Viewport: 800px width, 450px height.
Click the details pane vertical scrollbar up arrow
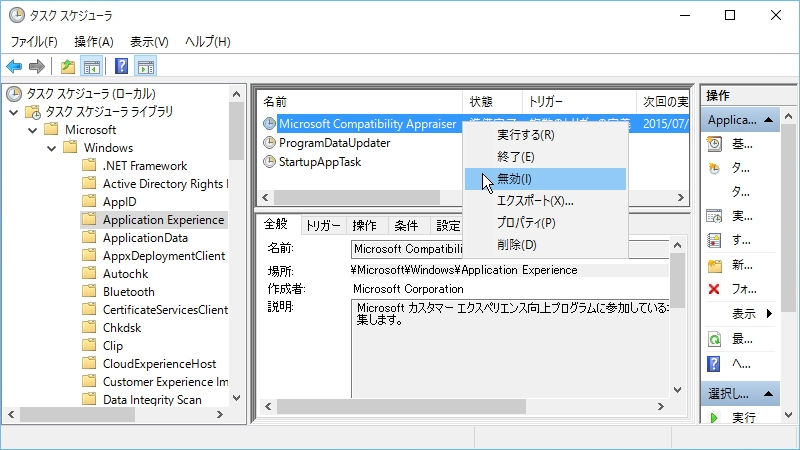(678, 245)
